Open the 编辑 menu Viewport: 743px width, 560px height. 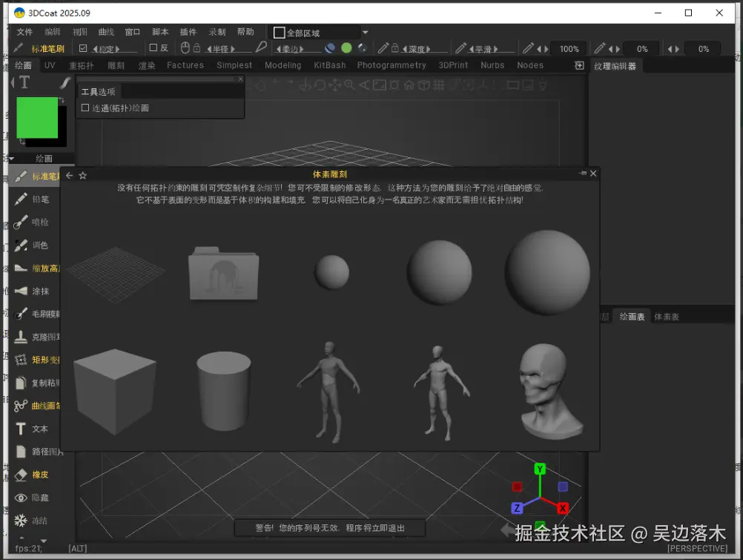tap(53, 32)
